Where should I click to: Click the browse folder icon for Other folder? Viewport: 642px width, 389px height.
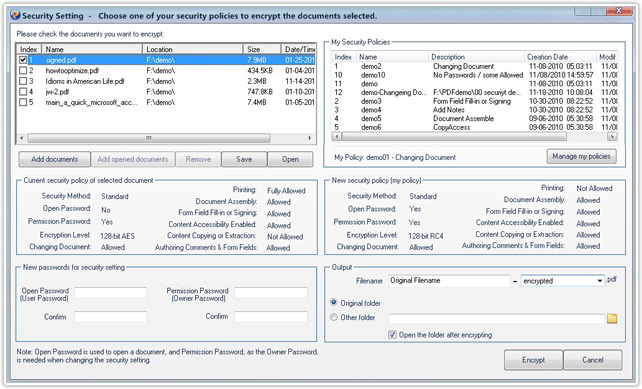tap(612, 319)
